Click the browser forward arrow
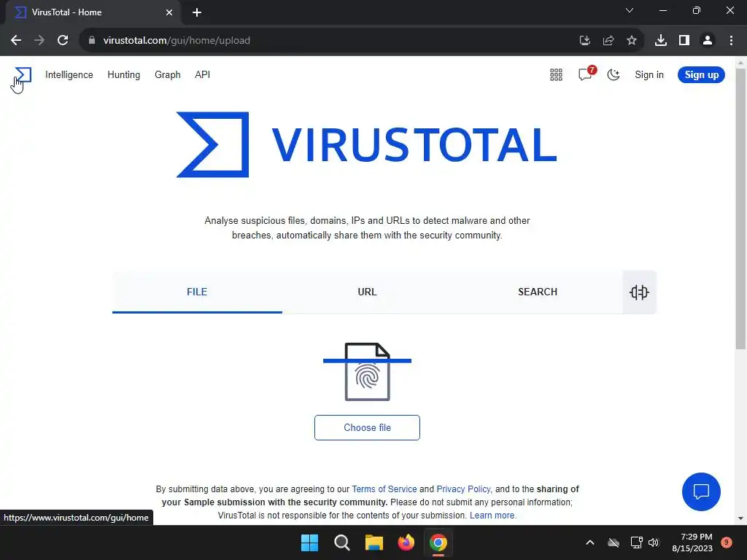 point(39,41)
